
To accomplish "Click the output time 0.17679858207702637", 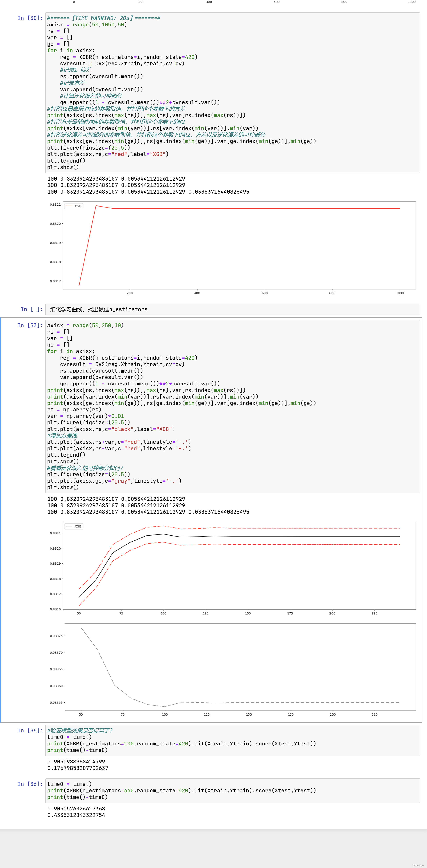I will pos(78,768).
